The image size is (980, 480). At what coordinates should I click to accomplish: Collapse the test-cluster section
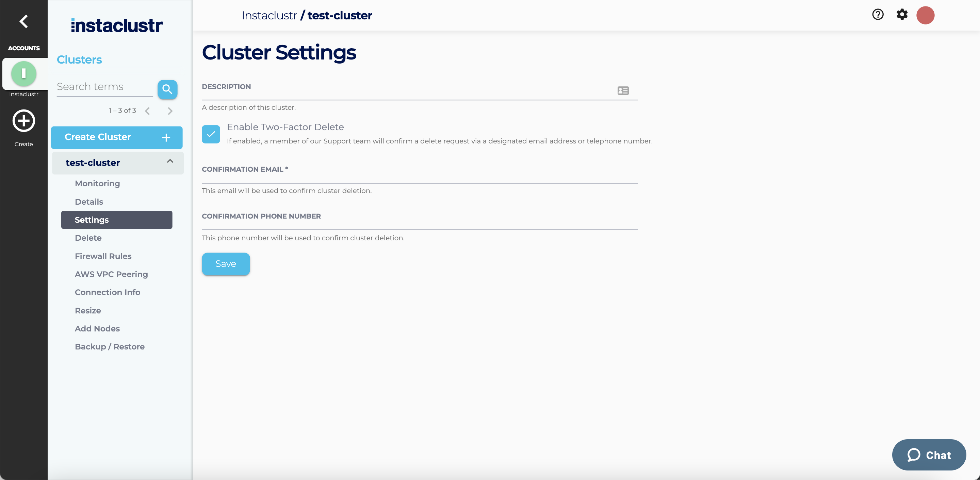[170, 161]
